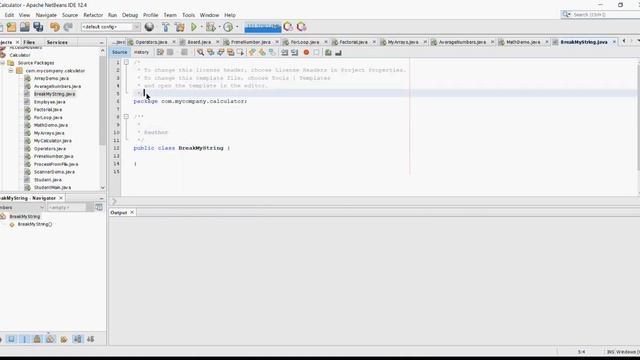Minimize the Projects panel
Screen dimensions: 640x360
click(x=102, y=42)
